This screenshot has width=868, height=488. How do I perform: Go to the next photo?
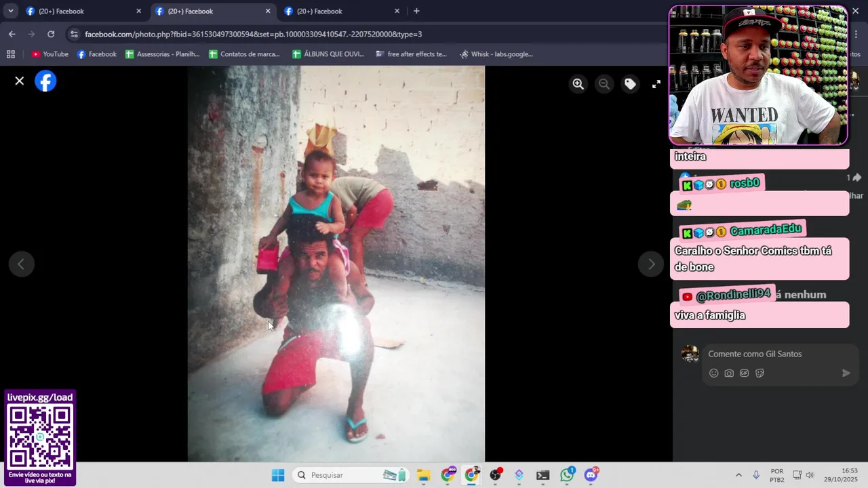pos(651,264)
